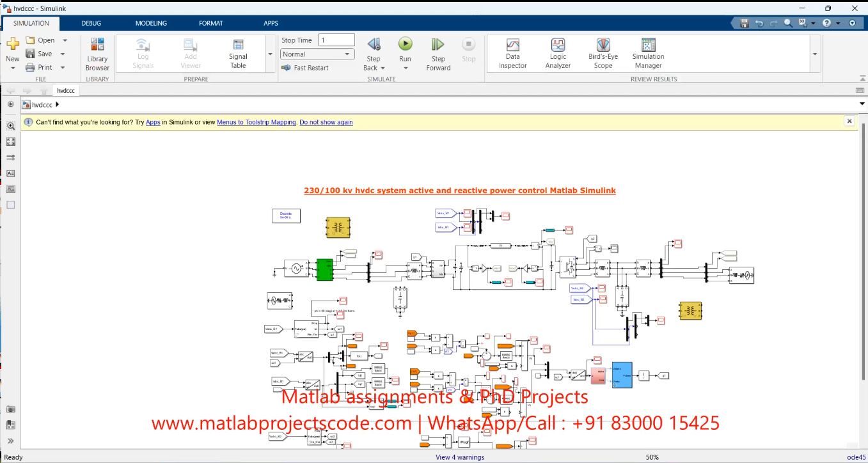The height and width of the screenshot is (463, 868).
Task: Open Menus to Toolstrip Mapping link
Action: (256, 122)
